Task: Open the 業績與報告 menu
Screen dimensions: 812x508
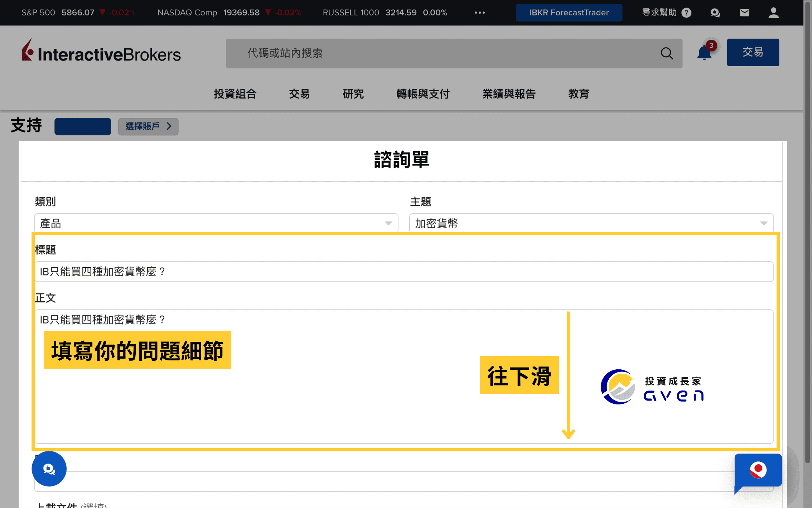Action: coord(509,94)
